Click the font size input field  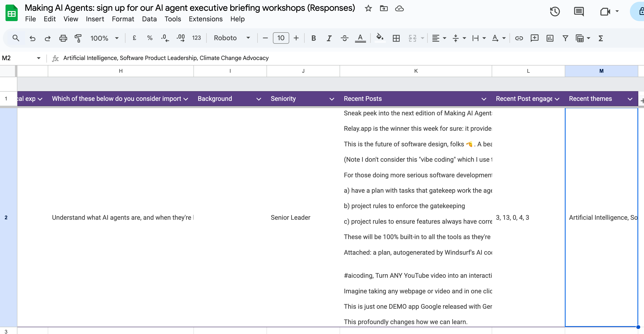[x=281, y=38]
